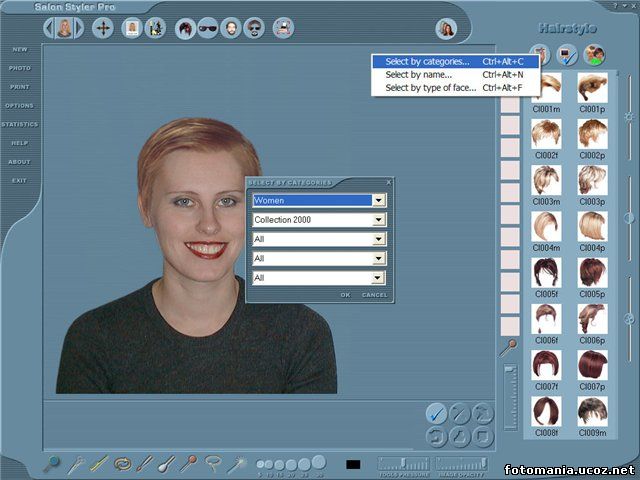
Task: Select the largest brush size dot
Action: (x=318, y=462)
